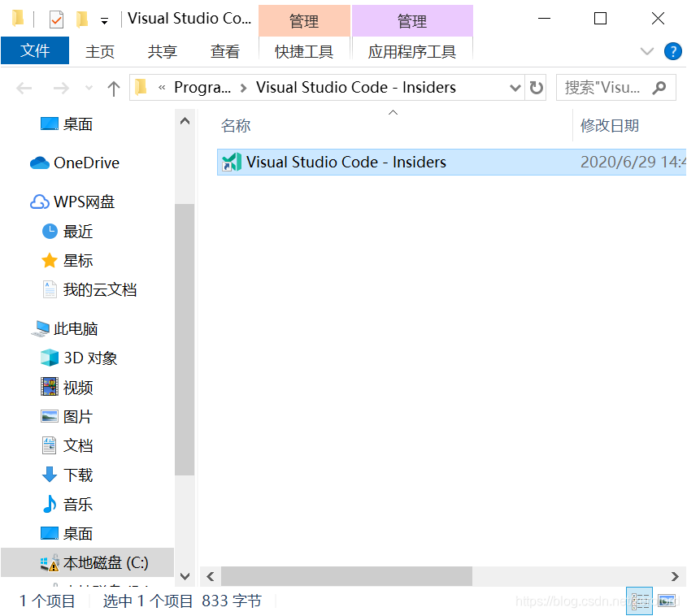Switch to the 查看 ribbon tab
The height and width of the screenshot is (616, 687).
coord(225,50)
